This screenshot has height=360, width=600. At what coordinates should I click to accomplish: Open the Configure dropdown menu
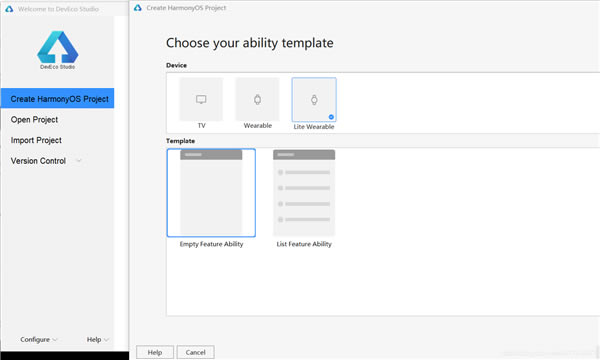(39, 339)
